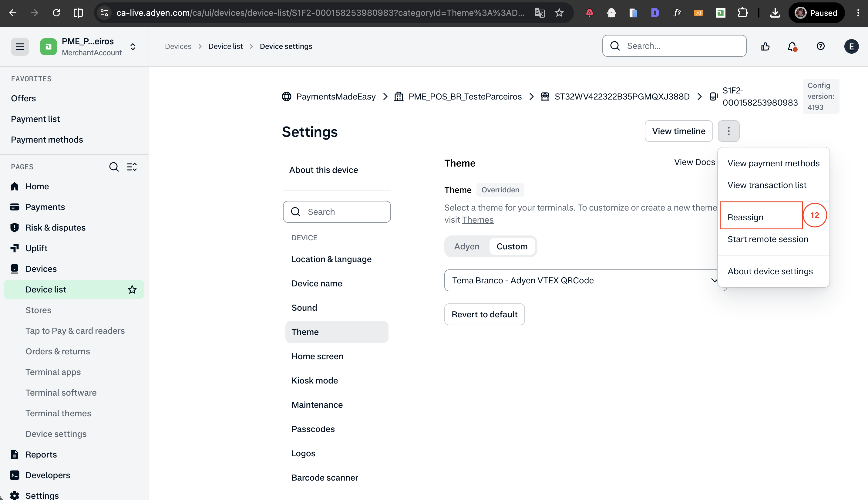This screenshot has height=500, width=868.
Task: Toggle the hamburger sidebar menu
Action: click(20, 46)
